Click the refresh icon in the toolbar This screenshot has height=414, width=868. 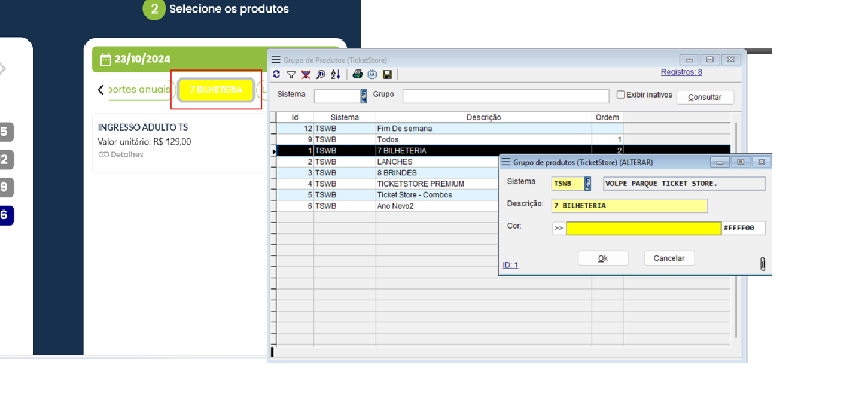pos(276,75)
